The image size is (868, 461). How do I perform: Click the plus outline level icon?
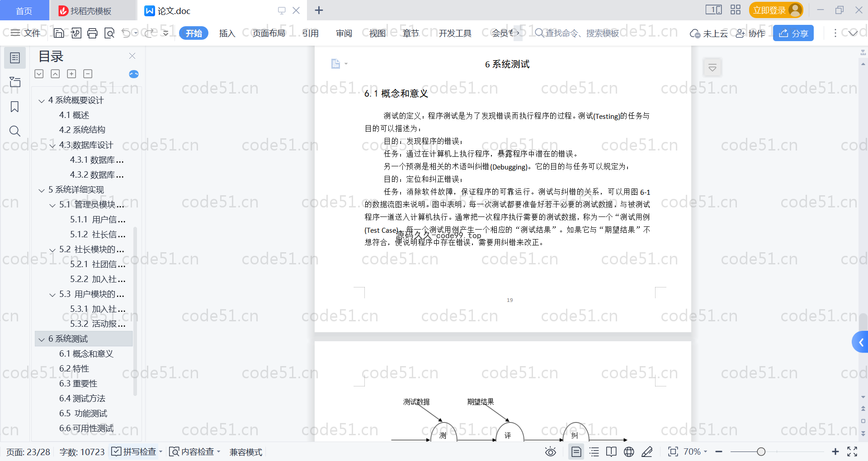click(x=71, y=74)
